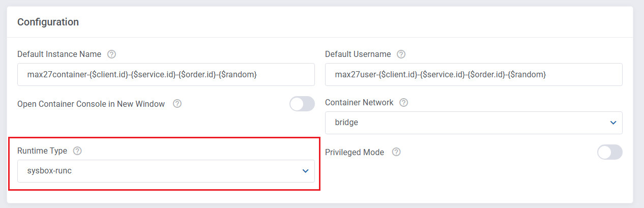The image size is (644, 208).
Task: Turn on the Privileged Mode switch
Action: (x=609, y=152)
